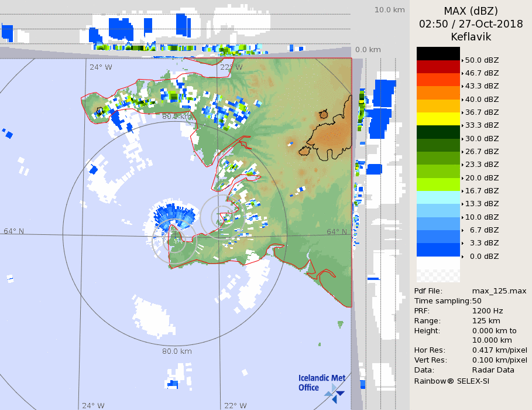This screenshot has height=410, width=532.
Task: Click the 10.0 km height axis label
Action: click(x=390, y=10)
